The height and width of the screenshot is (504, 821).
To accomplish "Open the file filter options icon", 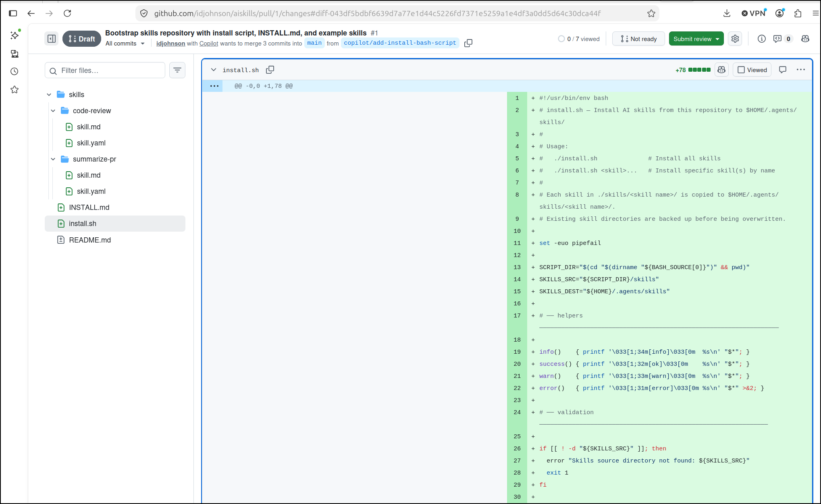I will coord(177,70).
